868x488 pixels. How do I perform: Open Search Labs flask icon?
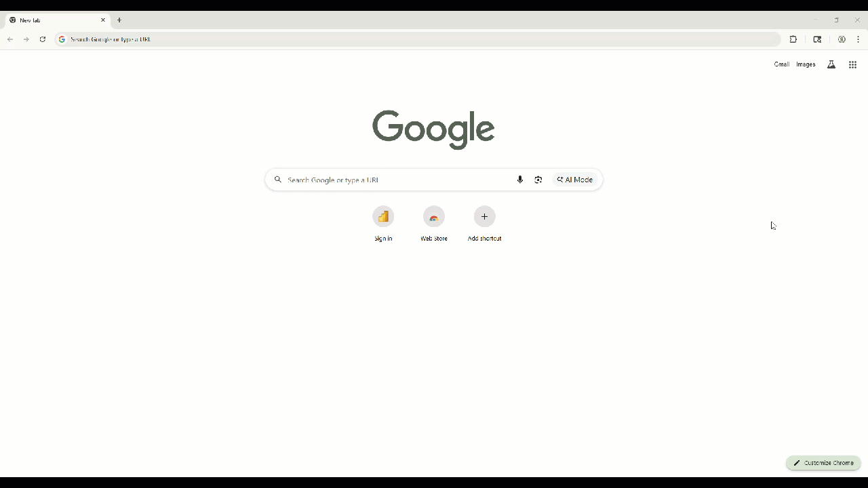[x=831, y=64]
